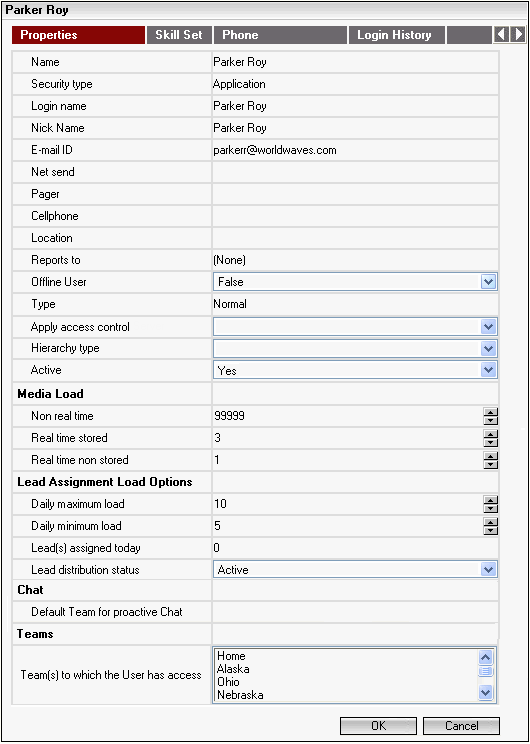
Task: Click the Type value Normal
Action: (230, 304)
